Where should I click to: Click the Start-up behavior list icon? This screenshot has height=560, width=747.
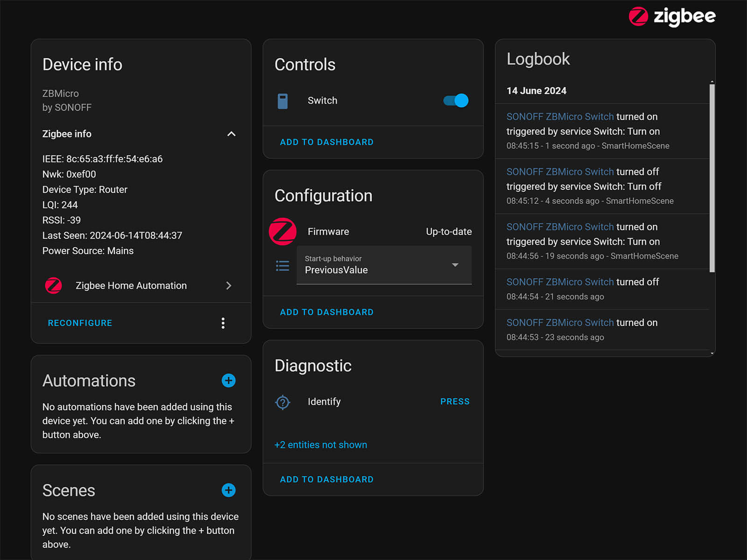pyautogui.click(x=282, y=266)
